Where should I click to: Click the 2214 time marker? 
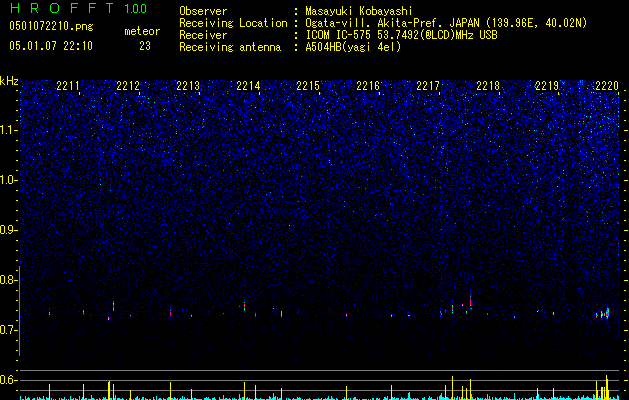click(x=248, y=86)
